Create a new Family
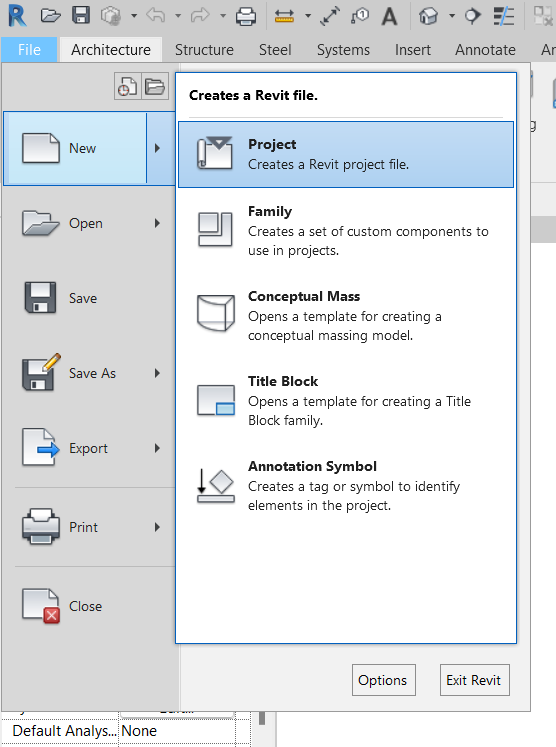Viewport: 556px width, 747px height. [x=346, y=231]
